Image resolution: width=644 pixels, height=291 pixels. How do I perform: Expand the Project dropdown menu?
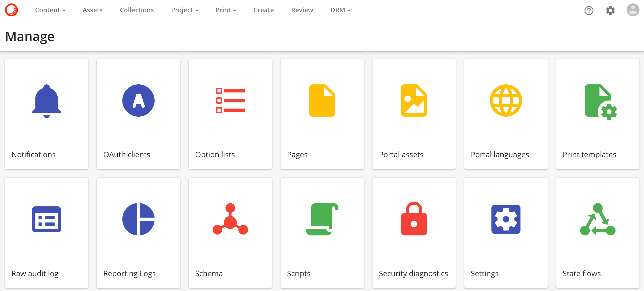(185, 10)
